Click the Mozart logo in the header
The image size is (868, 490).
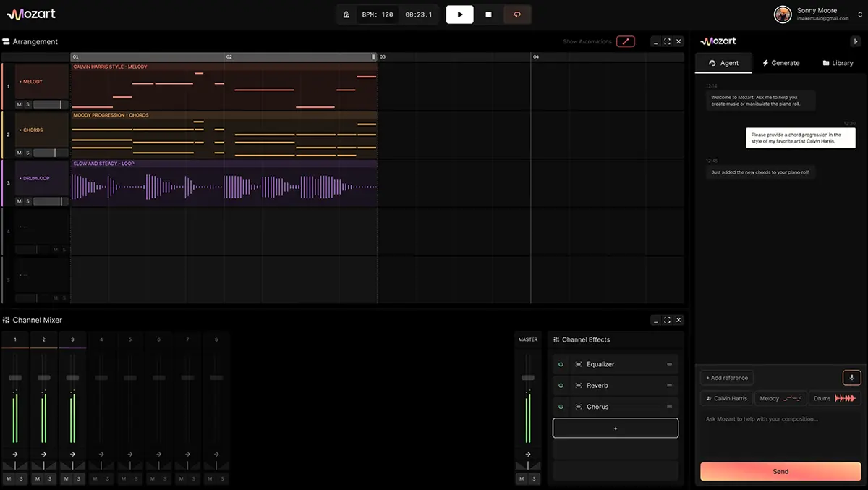point(31,14)
